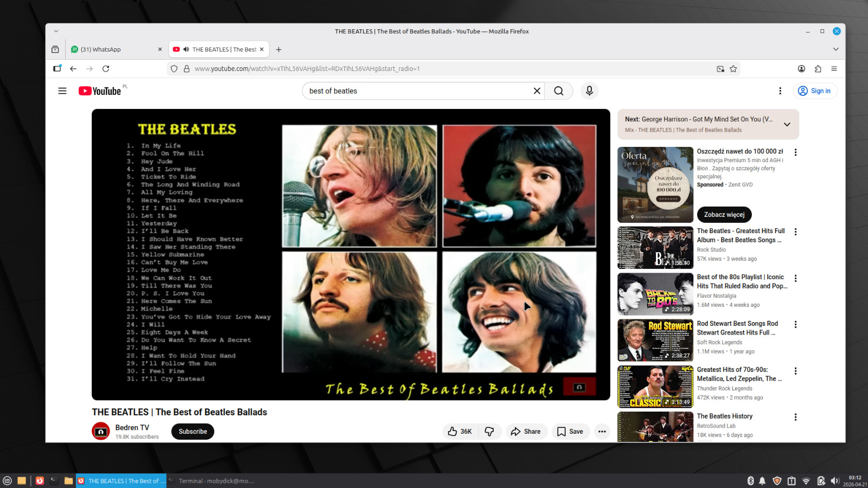Open more actions menu below video
The image size is (868, 488).
point(602,432)
